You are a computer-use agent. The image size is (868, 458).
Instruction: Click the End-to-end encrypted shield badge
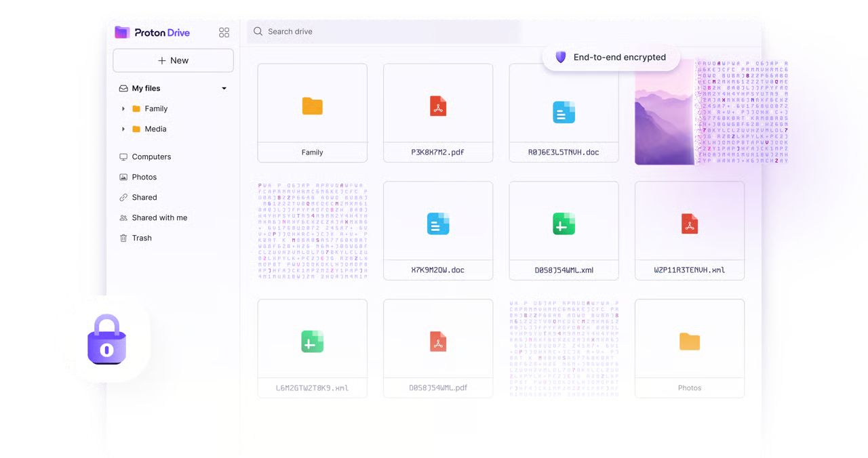(610, 57)
